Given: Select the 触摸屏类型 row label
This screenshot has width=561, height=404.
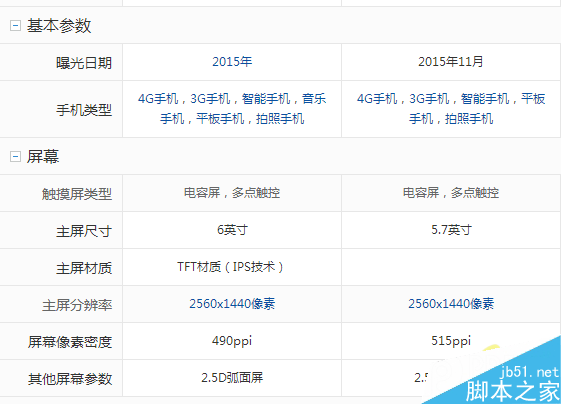Looking at the screenshot, I should coord(77,194).
